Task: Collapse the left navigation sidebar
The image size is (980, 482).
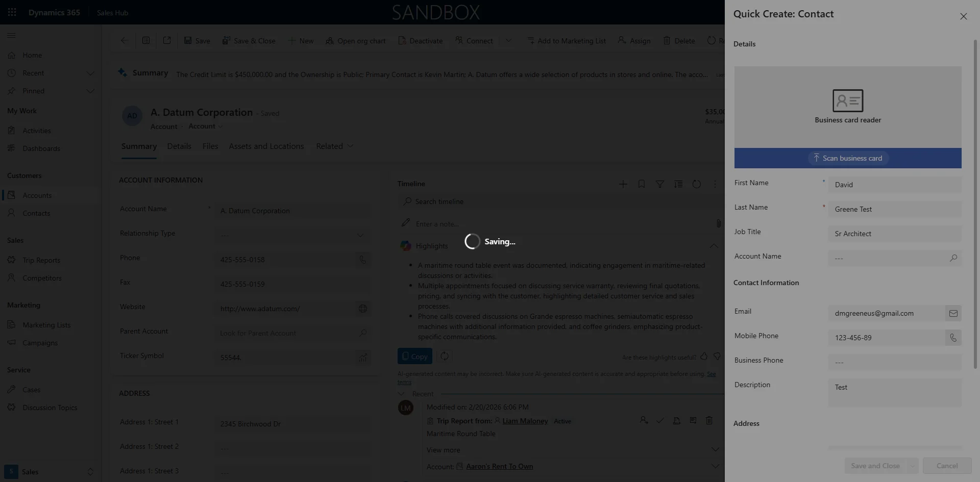Action: point(11,35)
